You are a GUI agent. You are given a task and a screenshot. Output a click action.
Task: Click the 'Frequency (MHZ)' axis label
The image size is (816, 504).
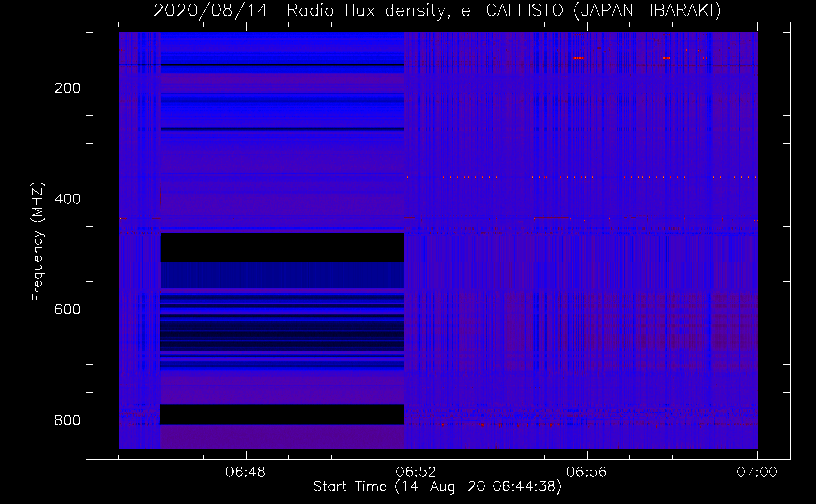tap(38, 242)
